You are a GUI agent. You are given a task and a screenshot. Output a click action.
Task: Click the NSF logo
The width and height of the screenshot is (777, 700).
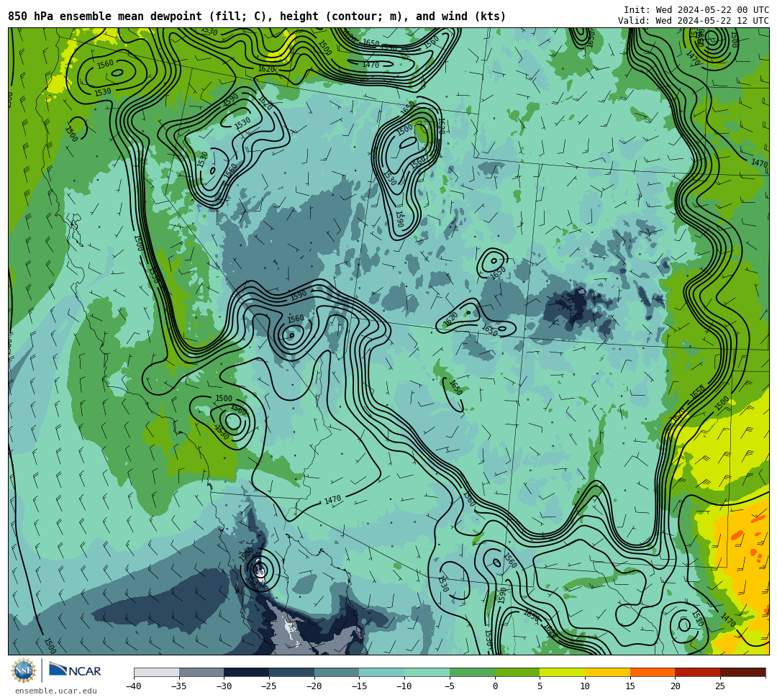click(23, 671)
